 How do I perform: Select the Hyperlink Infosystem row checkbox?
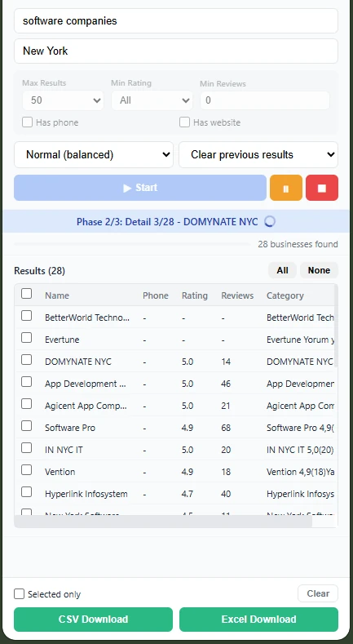point(26,492)
